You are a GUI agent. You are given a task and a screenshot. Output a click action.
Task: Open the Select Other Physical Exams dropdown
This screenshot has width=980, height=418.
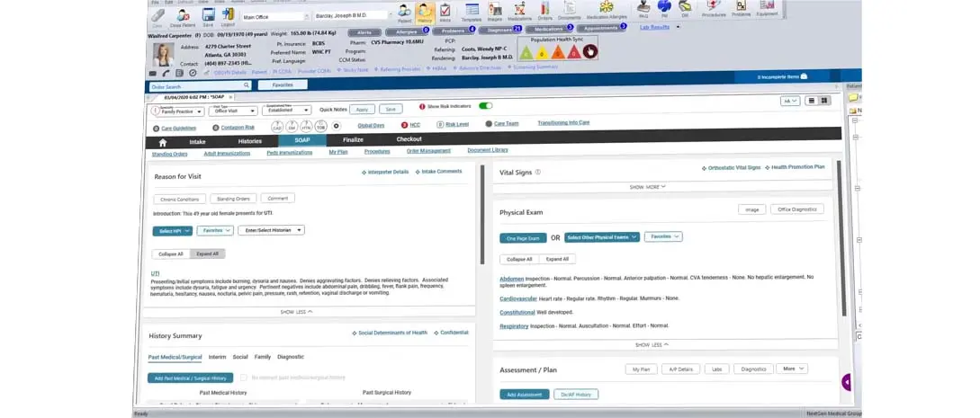tap(602, 237)
